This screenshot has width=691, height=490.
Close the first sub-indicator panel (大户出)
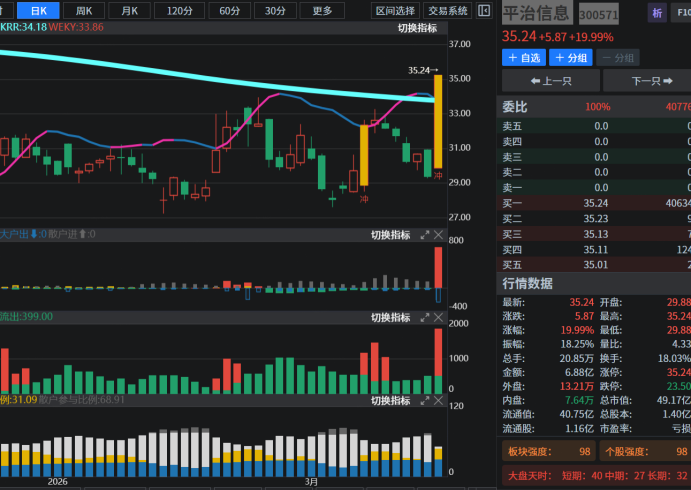[438, 234]
